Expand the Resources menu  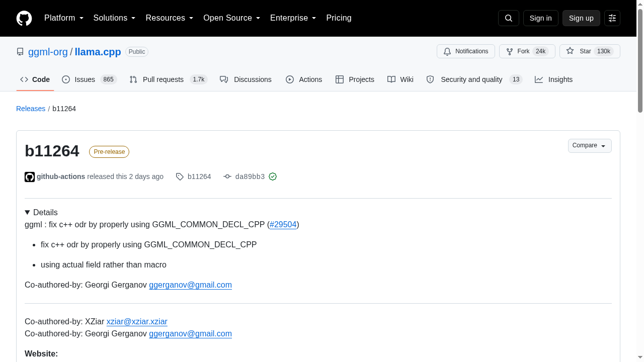(170, 18)
